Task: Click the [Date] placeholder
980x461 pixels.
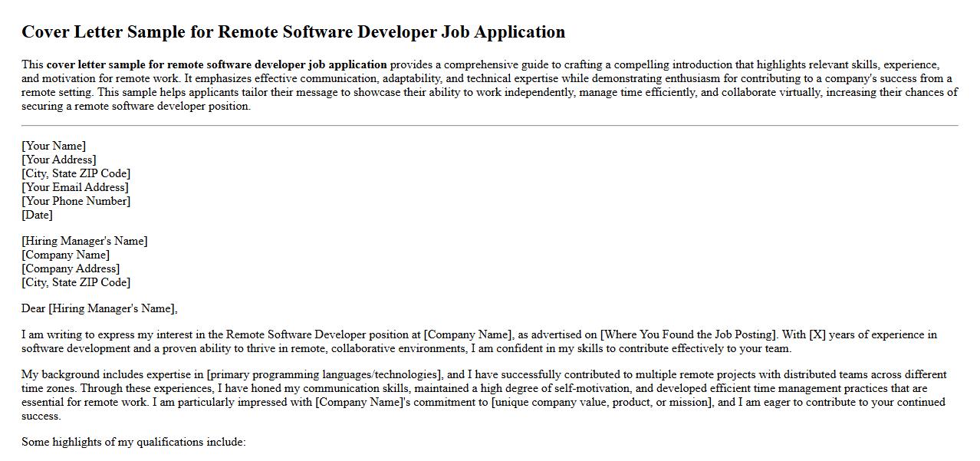Action: pos(38,215)
